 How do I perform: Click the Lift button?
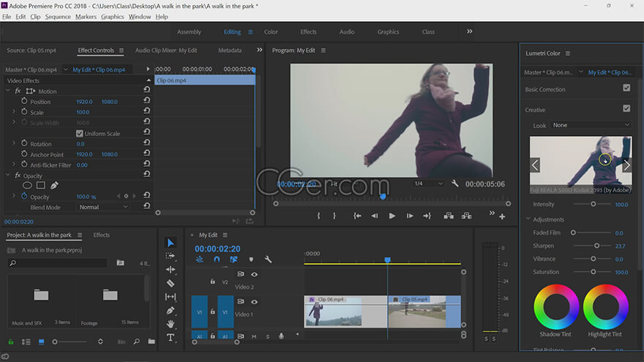(x=449, y=216)
